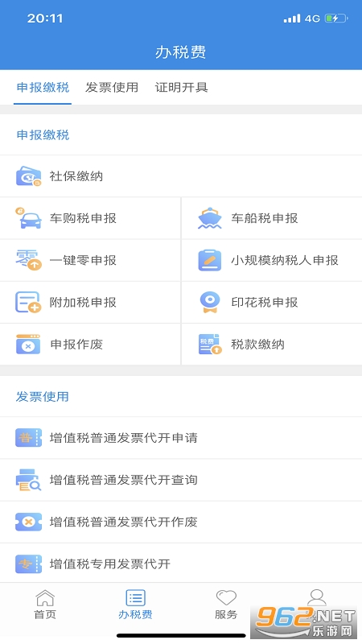This screenshot has width=362, height=644.
Task: Tap the stamp medal icon for 印花税申报
Action: pos(210,303)
